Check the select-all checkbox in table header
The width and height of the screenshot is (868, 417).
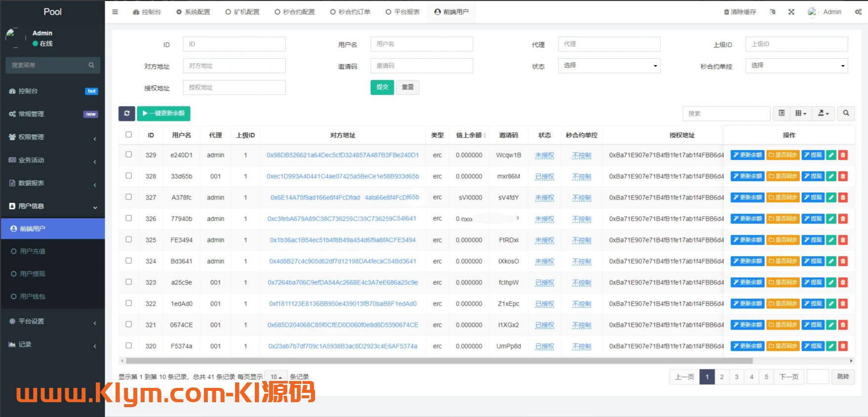pyautogui.click(x=129, y=135)
